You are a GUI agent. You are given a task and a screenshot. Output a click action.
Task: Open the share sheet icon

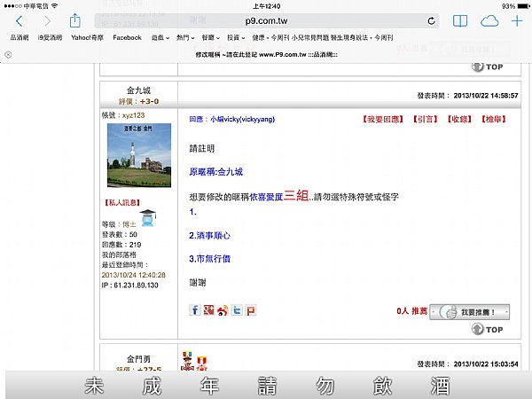(x=74, y=20)
